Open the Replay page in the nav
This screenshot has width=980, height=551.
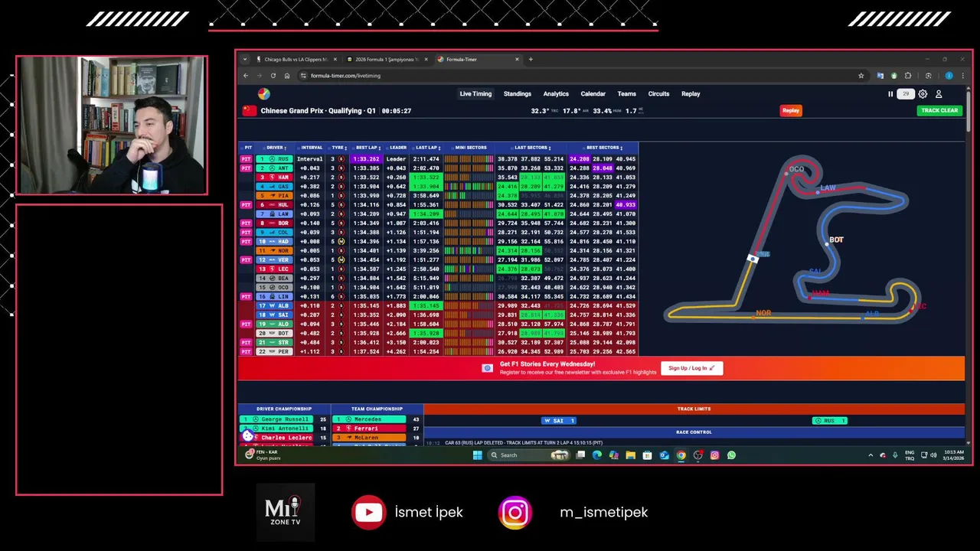(691, 94)
